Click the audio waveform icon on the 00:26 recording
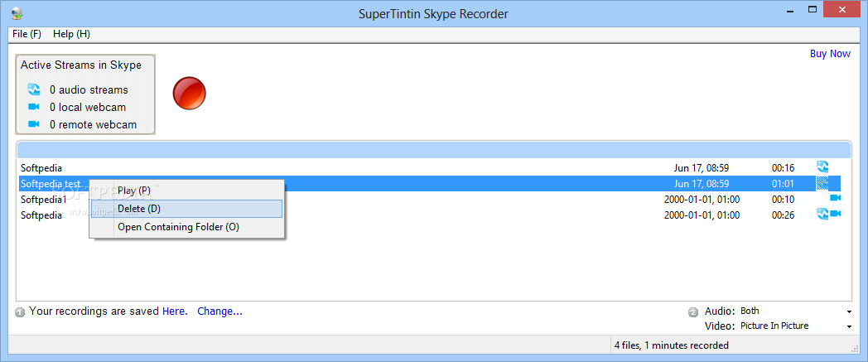The width and height of the screenshot is (868, 362). [822, 214]
